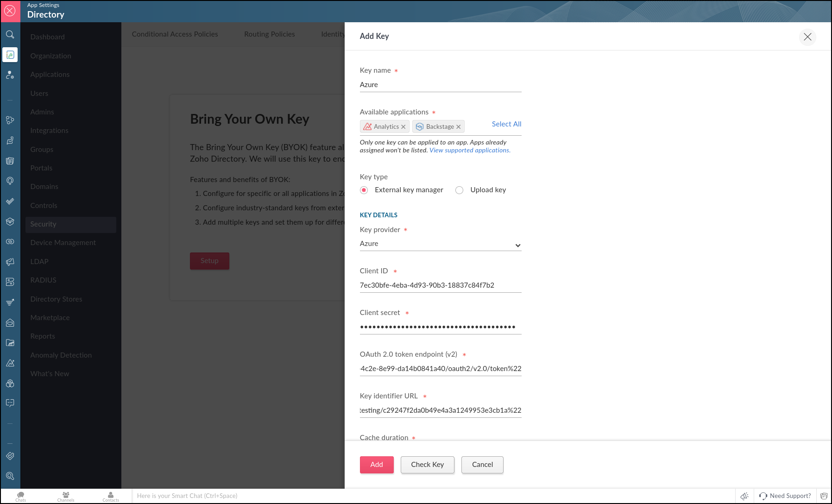This screenshot has height=504, width=832.
Task: Open Directory Stores in the menu
Action: [56, 299]
